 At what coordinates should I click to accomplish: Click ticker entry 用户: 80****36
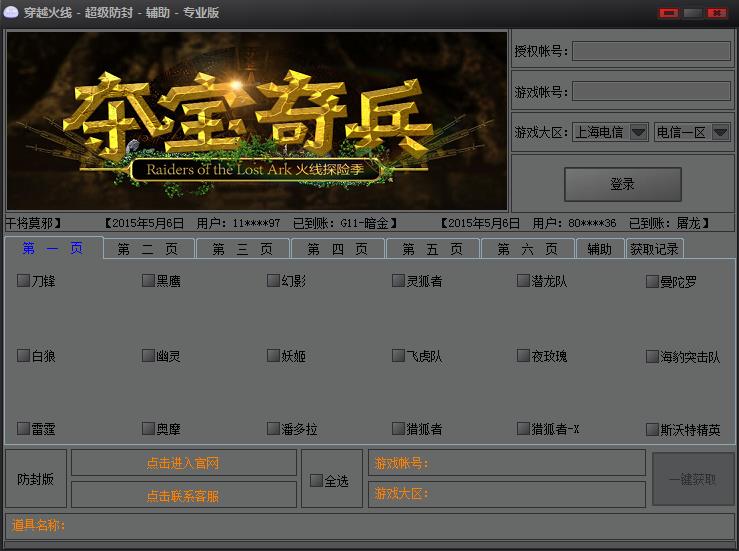[x=574, y=223]
